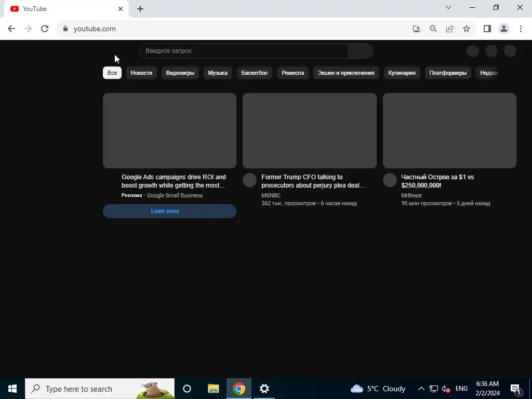Open 'Google Ads campaigns drive ROI' title
532x399 pixels.
click(174, 181)
